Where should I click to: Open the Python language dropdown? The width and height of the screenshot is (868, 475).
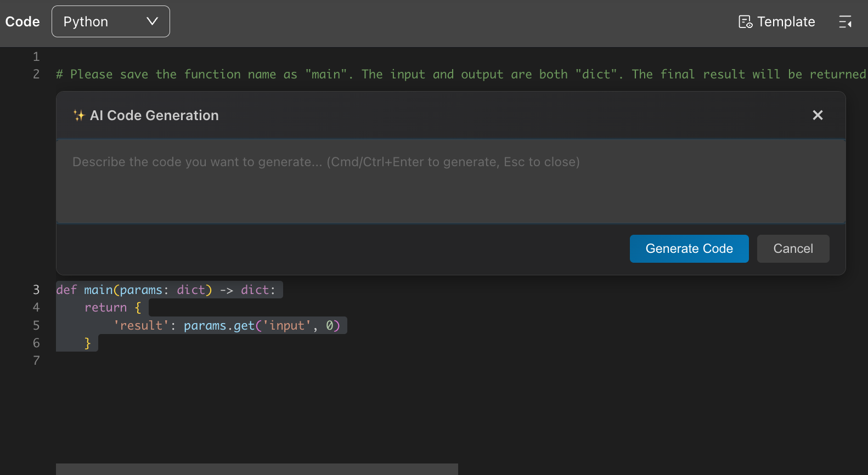click(111, 21)
